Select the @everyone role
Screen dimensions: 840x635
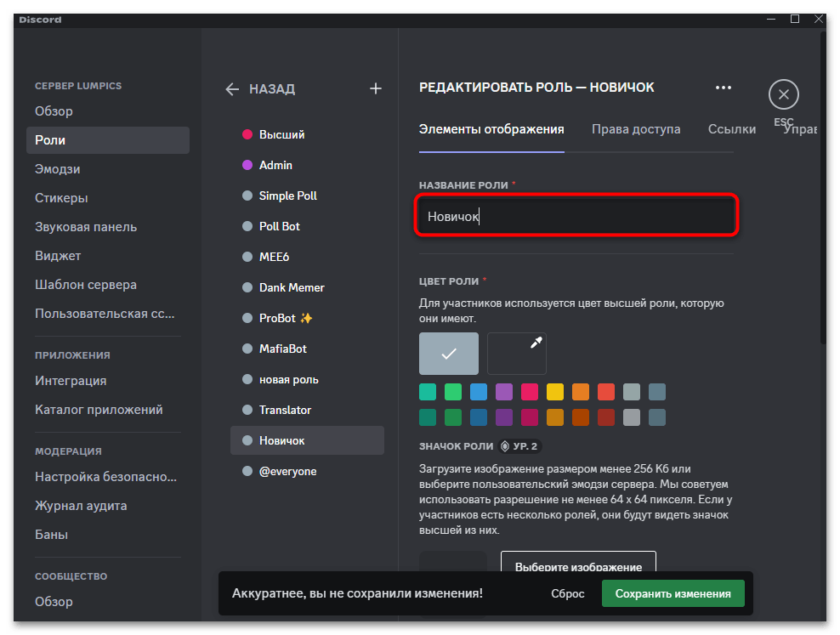click(287, 471)
